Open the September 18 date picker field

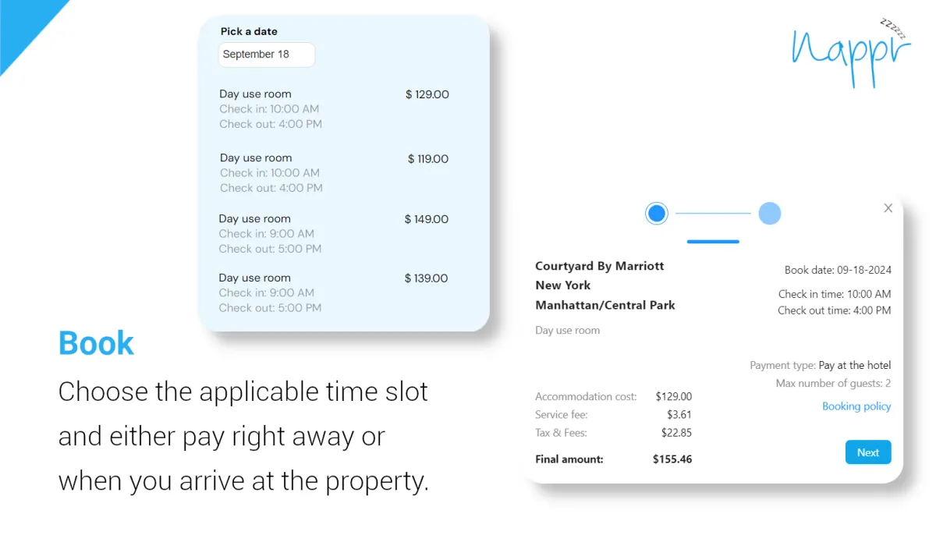pyautogui.click(x=266, y=55)
